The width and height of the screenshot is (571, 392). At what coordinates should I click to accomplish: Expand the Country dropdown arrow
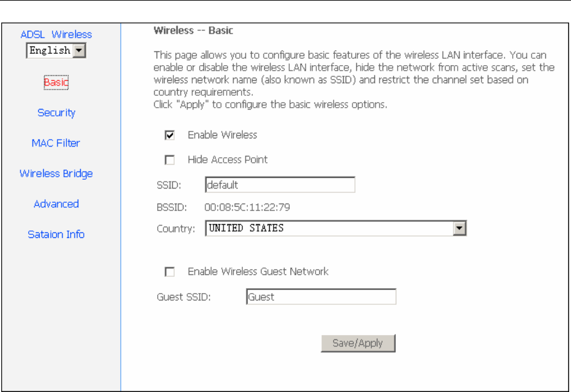tap(459, 229)
